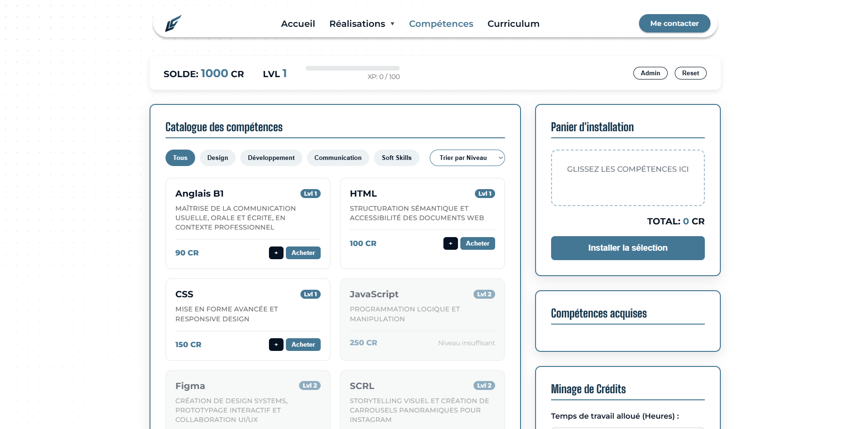Add Anglais B1 to cart with plus icon
This screenshot has width=868, height=429.
276,253
